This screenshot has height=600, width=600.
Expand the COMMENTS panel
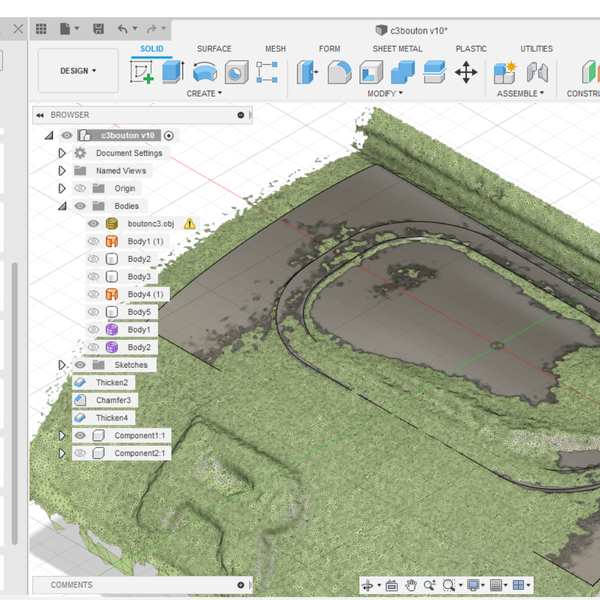click(241, 585)
